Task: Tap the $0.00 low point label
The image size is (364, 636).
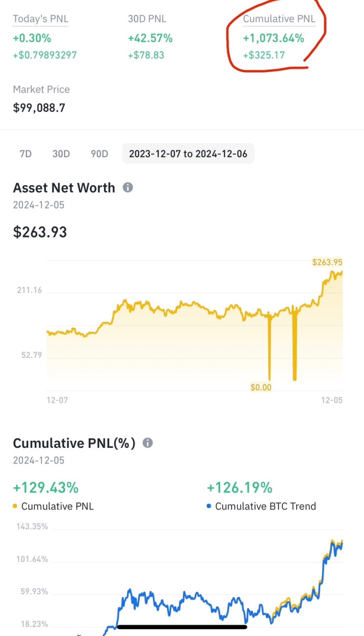Action: point(261,387)
